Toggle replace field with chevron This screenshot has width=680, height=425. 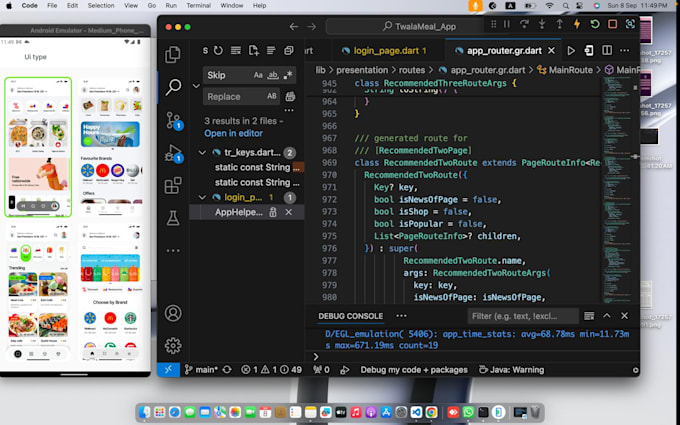(x=196, y=86)
